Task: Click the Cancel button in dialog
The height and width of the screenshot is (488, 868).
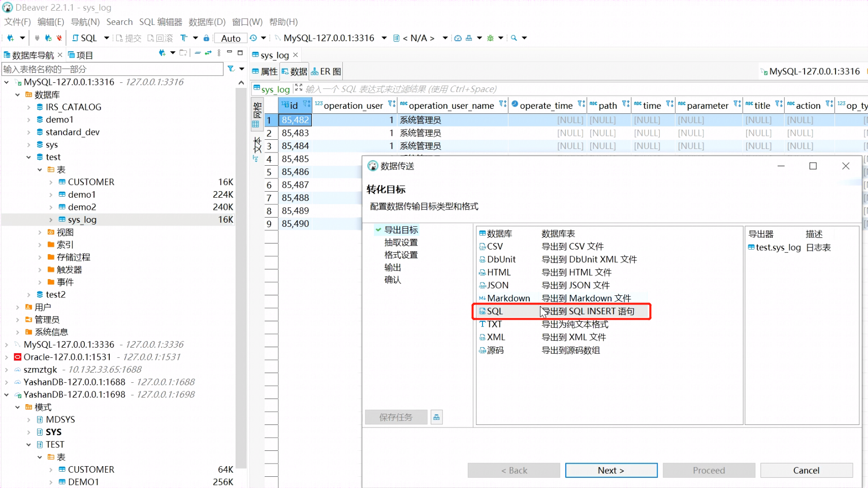Action: click(x=806, y=470)
